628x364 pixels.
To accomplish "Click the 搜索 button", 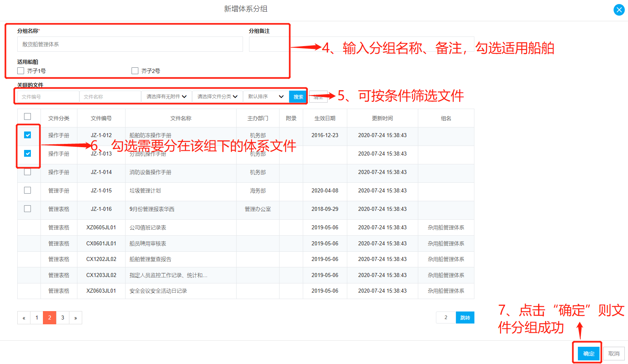I will pos(298,97).
